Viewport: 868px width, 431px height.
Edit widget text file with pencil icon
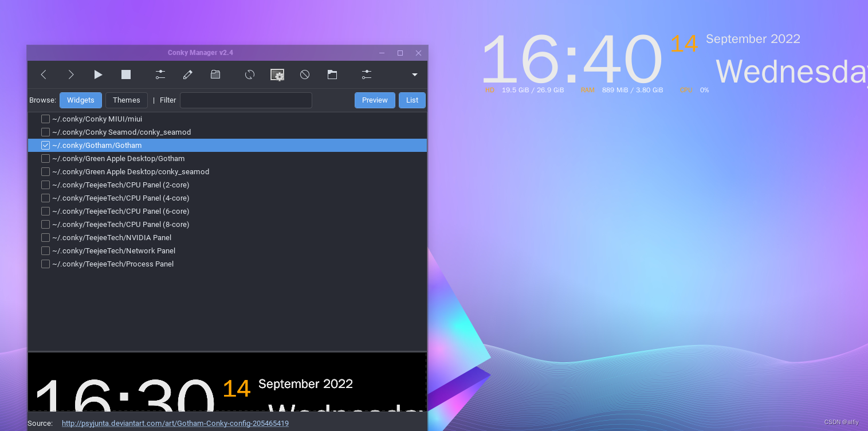187,75
